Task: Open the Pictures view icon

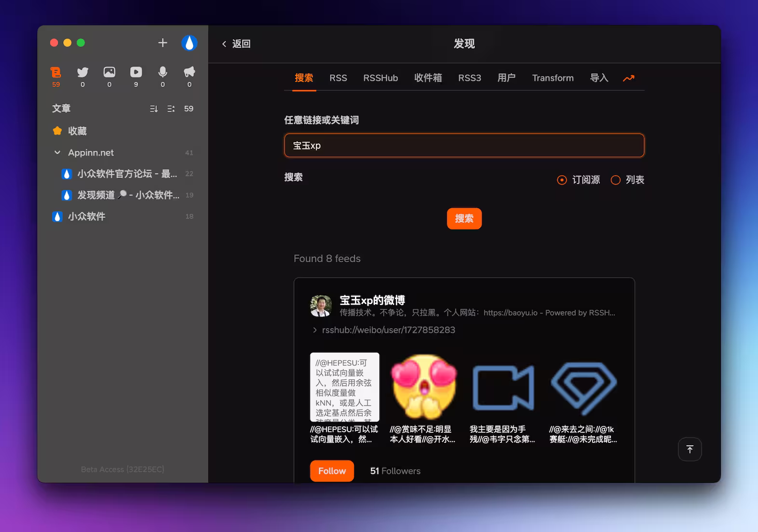Action: pyautogui.click(x=109, y=77)
